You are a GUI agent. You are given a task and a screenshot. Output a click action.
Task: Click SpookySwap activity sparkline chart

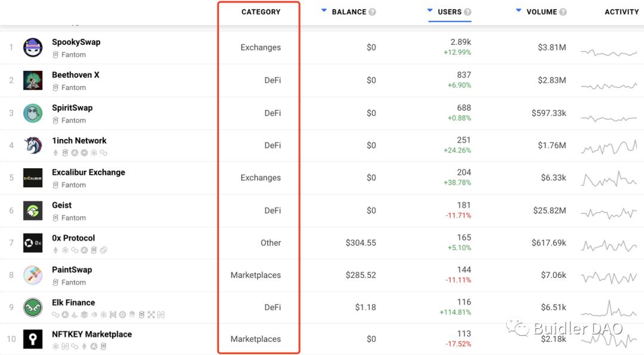coord(609,53)
